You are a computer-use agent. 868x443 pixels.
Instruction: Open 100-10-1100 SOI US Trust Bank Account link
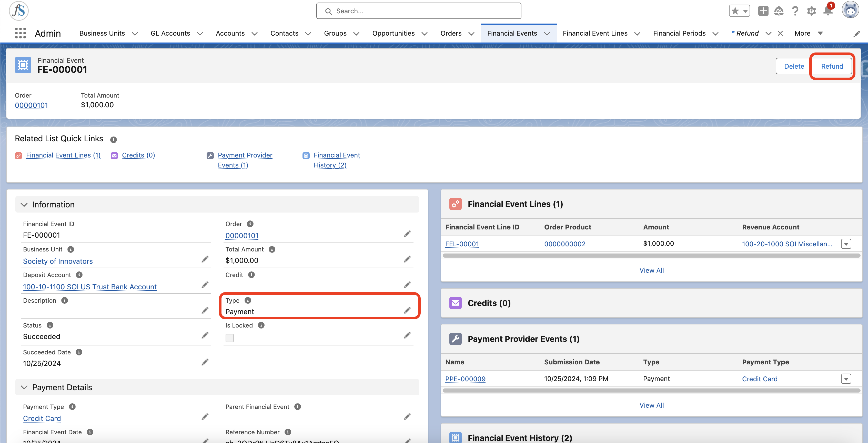[90, 287]
